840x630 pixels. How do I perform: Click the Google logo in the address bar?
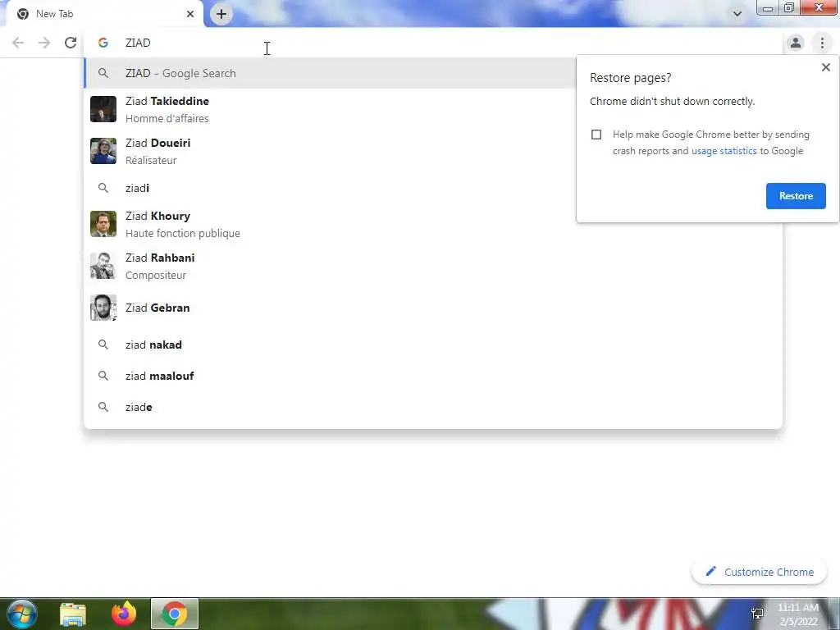(103, 43)
